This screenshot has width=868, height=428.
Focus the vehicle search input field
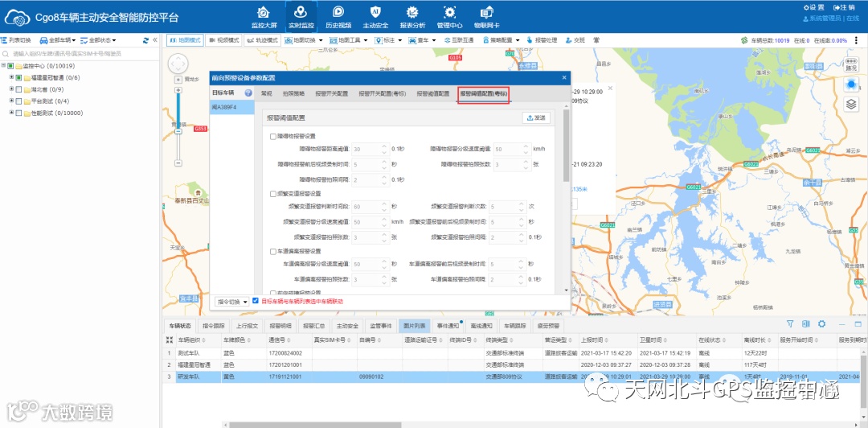pyautogui.click(x=80, y=54)
